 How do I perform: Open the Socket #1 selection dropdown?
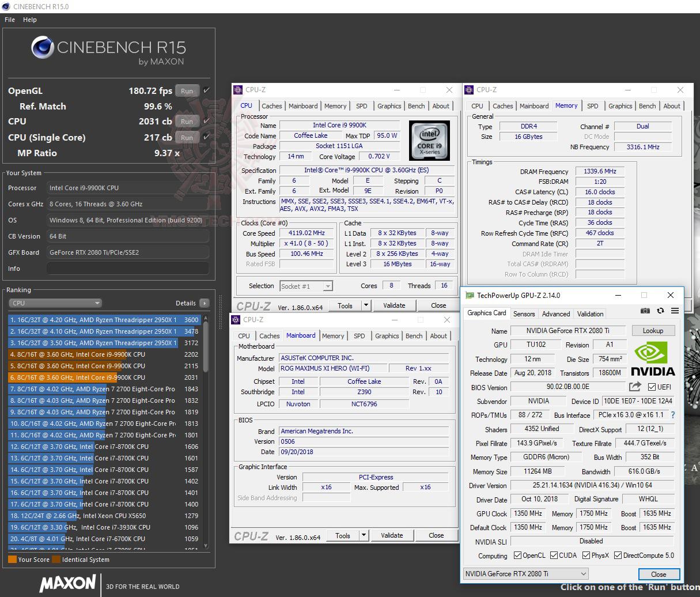[306, 286]
